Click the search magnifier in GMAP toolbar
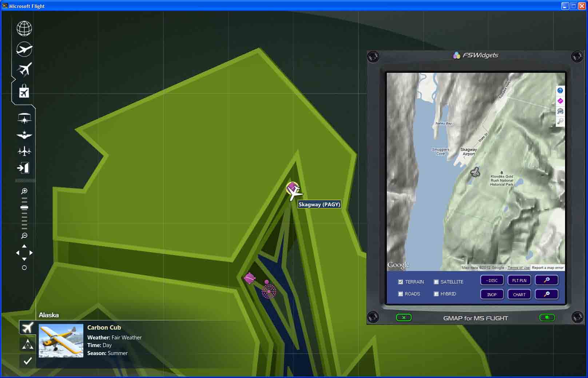 560,121
